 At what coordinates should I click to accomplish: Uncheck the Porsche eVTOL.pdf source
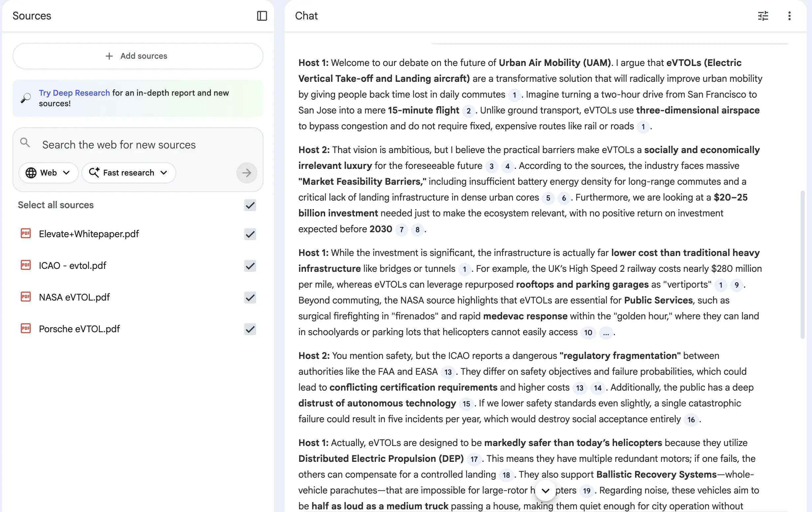point(250,329)
